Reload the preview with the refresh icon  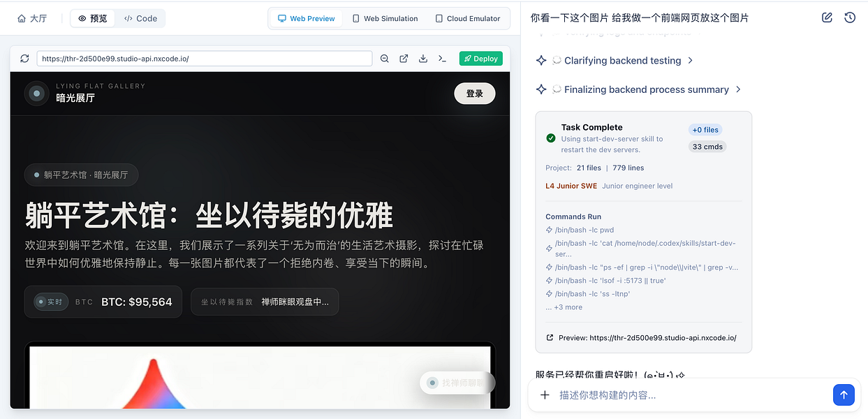coord(24,59)
